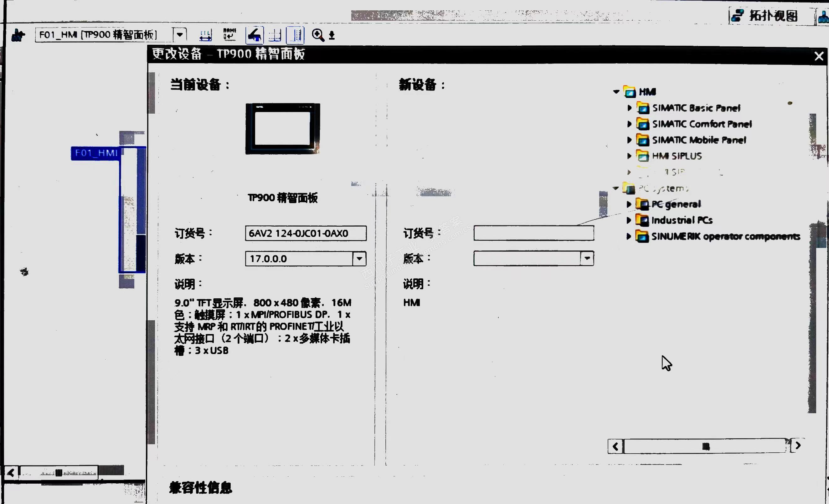Click the network/device icon left of selector
The width and height of the screenshot is (829, 504).
coord(18,35)
